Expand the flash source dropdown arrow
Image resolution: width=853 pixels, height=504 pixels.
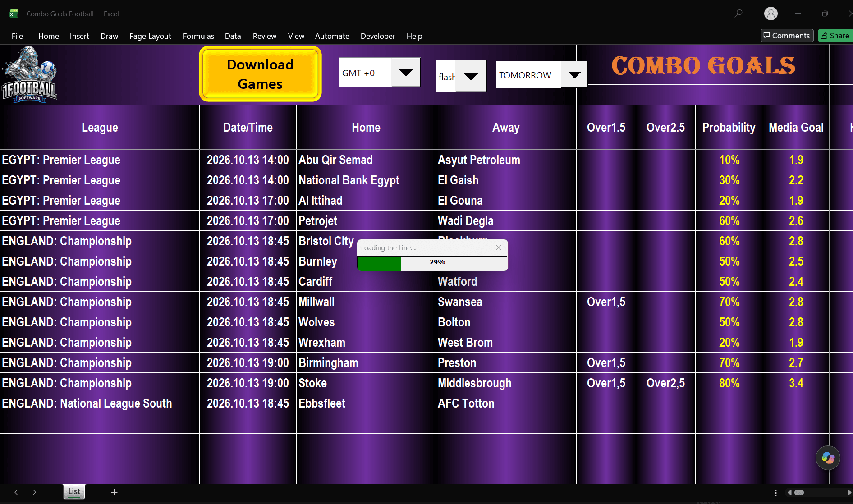[x=471, y=76]
